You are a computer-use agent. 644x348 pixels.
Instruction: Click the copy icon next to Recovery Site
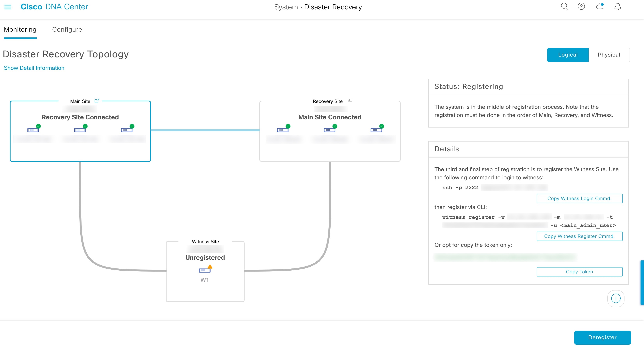pos(350,100)
